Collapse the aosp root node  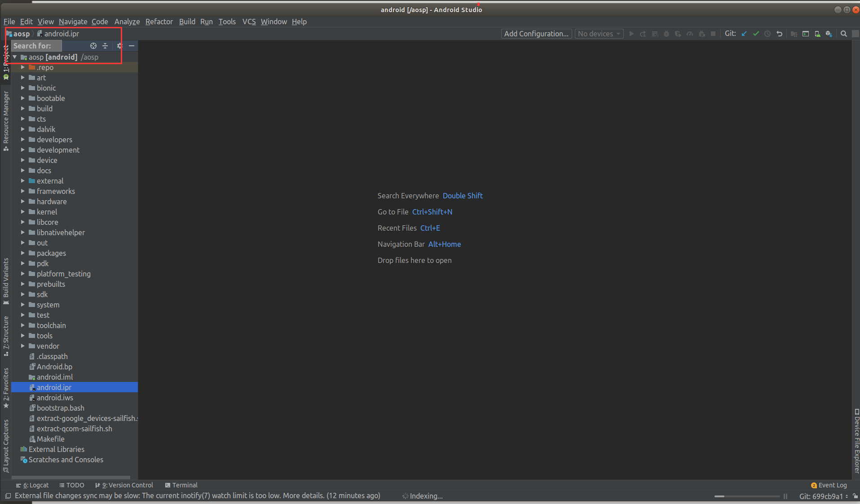[14, 57]
